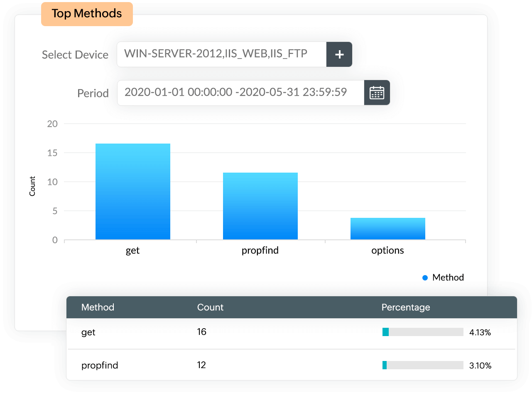Click the 'get' x-axis label
Screen dimensions: 532x395
(x=133, y=251)
